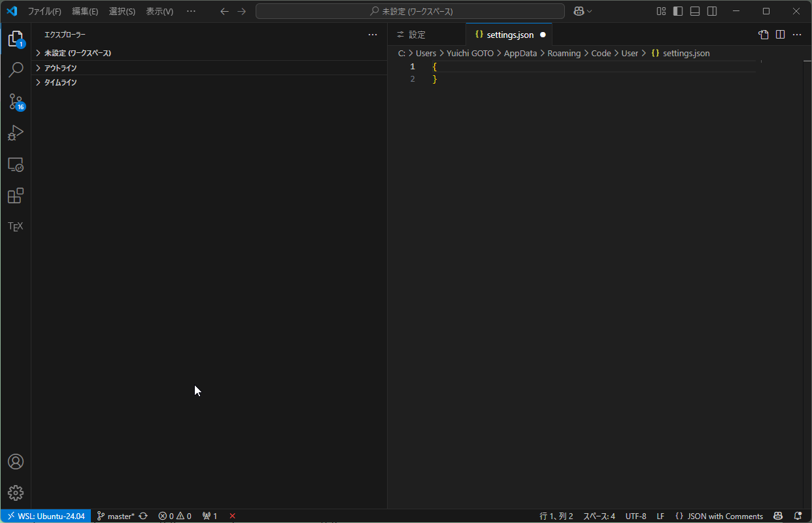
Task: Split the editor to the right
Action: (x=780, y=35)
